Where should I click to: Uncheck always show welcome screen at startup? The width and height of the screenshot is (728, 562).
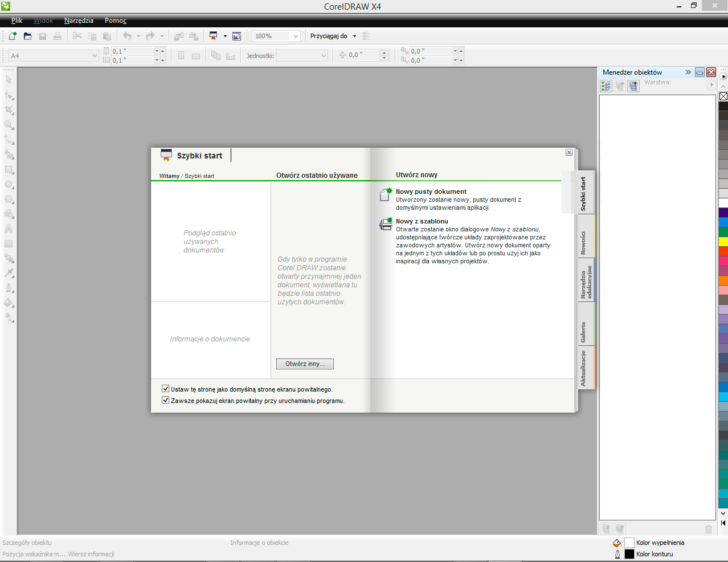(x=166, y=400)
